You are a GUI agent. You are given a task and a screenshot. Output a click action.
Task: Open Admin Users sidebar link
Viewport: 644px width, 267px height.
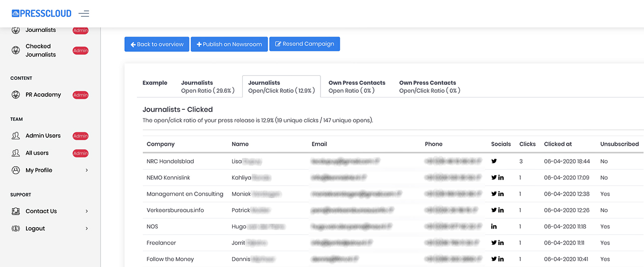coord(43,136)
